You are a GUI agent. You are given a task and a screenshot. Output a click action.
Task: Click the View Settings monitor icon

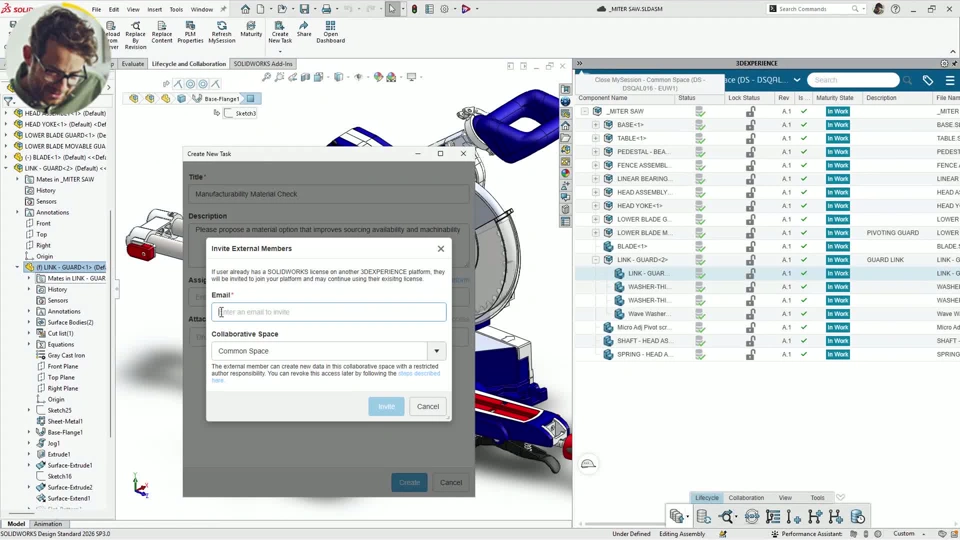click(x=411, y=77)
